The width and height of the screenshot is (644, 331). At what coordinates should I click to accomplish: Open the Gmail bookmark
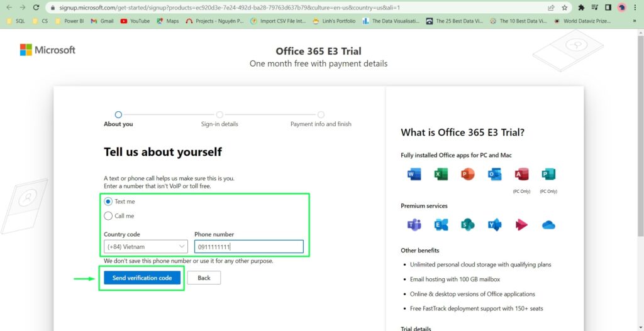pos(103,21)
